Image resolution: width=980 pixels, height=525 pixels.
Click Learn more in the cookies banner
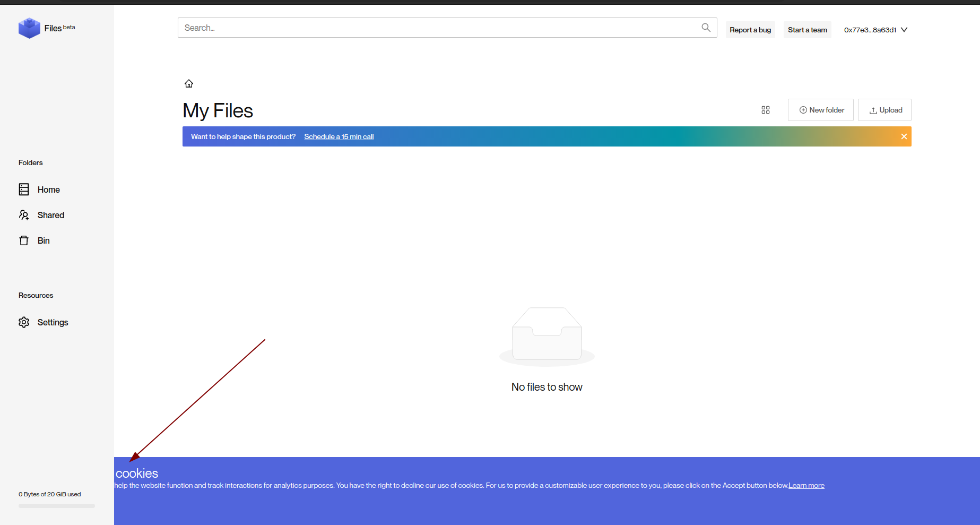(x=806, y=485)
